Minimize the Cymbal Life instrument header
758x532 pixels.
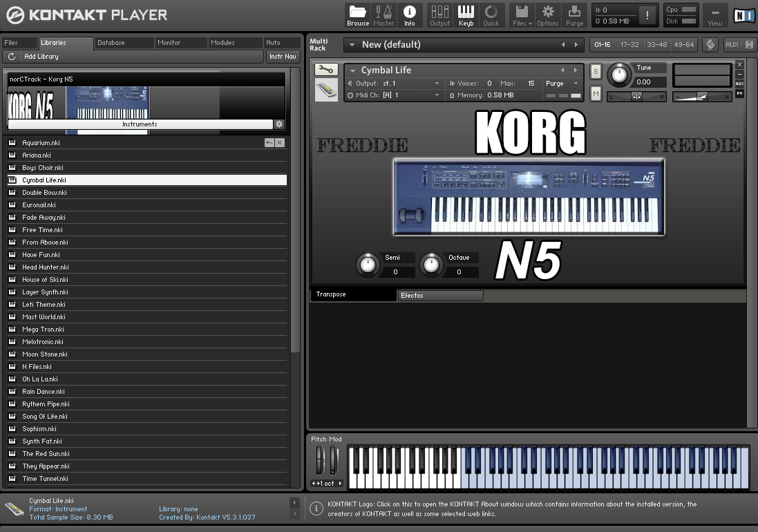739,75
